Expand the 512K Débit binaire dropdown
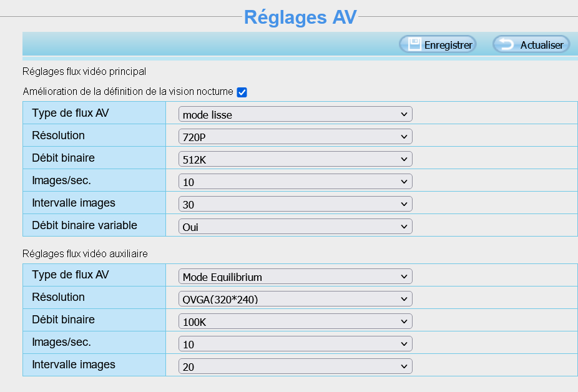Image resolution: width=578 pixels, height=392 pixels. point(295,159)
